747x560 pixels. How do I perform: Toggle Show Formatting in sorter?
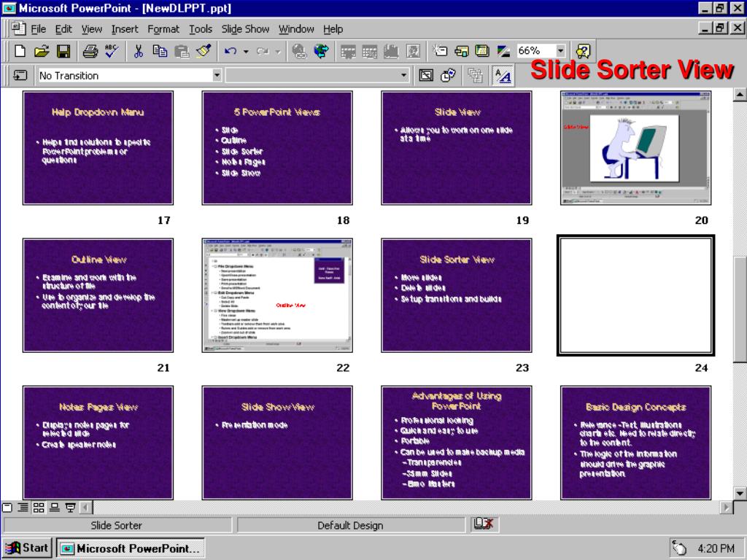point(503,75)
